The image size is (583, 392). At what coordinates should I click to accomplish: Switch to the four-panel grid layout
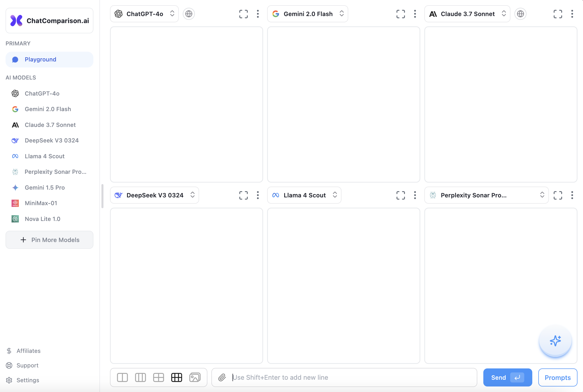pyautogui.click(x=159, y=377)
